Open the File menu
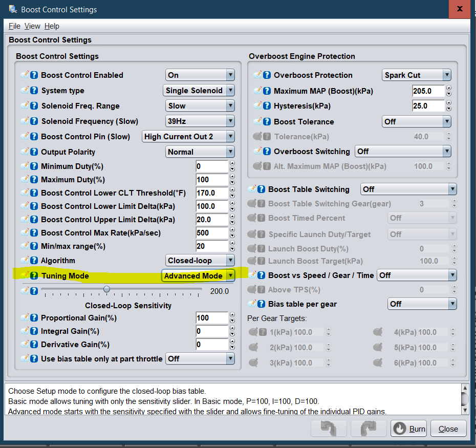The width and height of the screenshot is (476, 448). click(x=14, y=26)
